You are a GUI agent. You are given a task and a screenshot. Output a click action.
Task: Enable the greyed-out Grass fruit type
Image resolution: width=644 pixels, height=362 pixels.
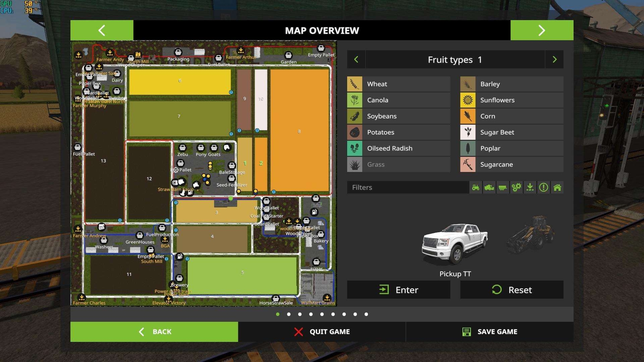399,164
